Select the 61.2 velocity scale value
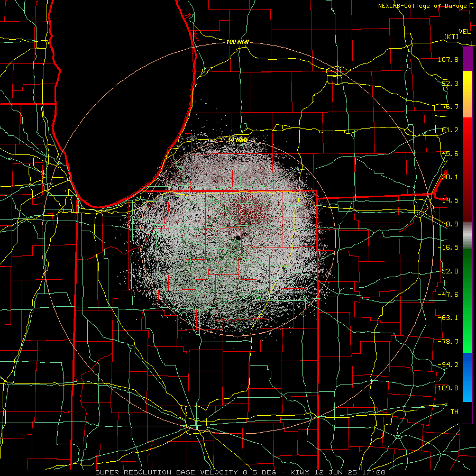 [450, 130]
